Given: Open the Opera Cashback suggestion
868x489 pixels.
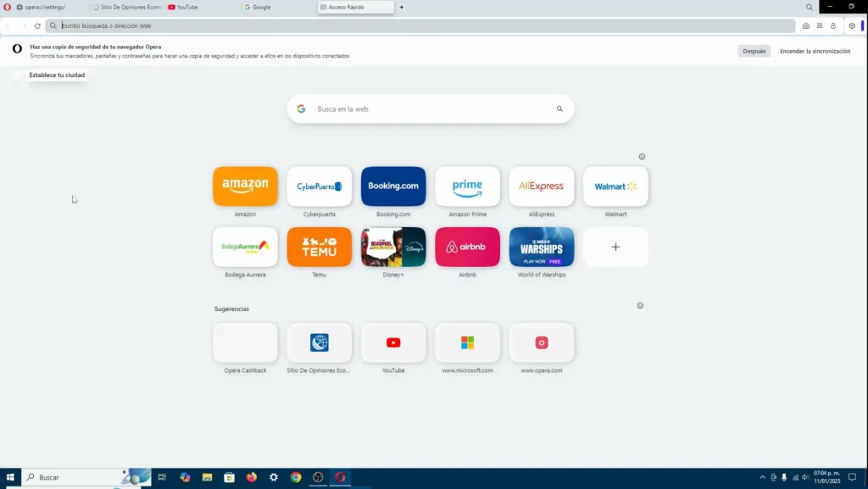Looking at the screenshot, I should [245, 343].
